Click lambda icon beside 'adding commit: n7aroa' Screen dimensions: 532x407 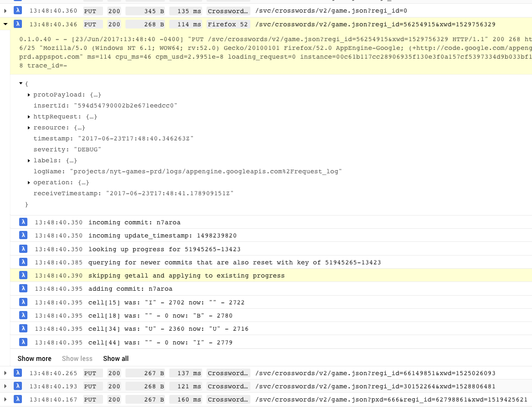pyautogui.click(x=23, y=289)
